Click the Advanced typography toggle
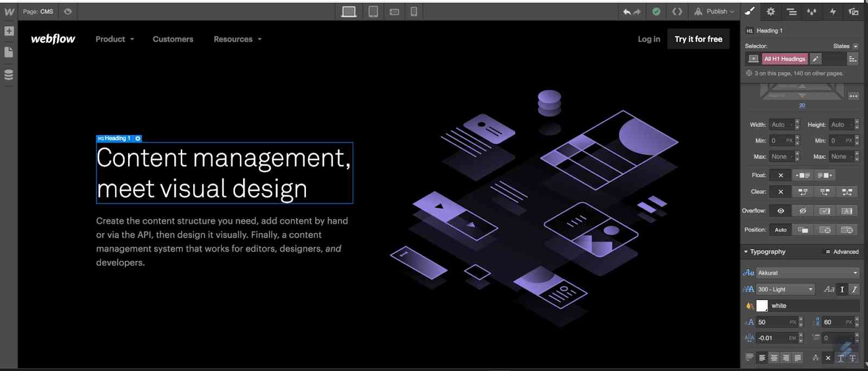 coord(843,252)
